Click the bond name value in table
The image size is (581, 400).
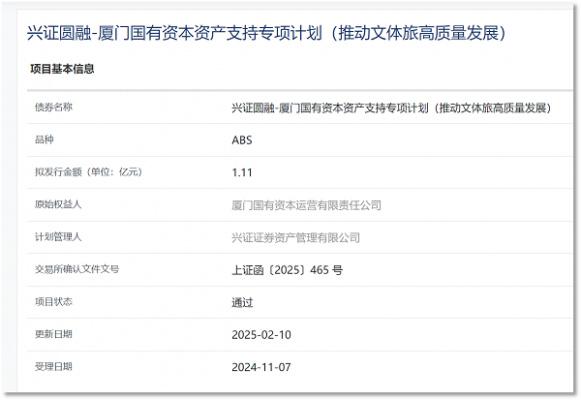392,108
